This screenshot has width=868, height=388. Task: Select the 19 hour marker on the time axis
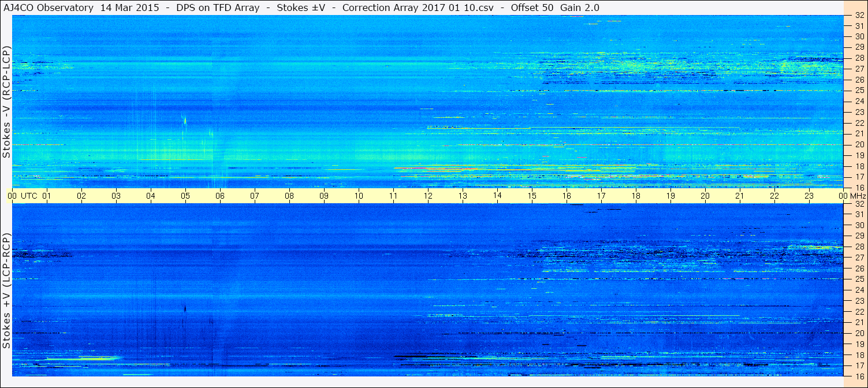tap(670, 196)
